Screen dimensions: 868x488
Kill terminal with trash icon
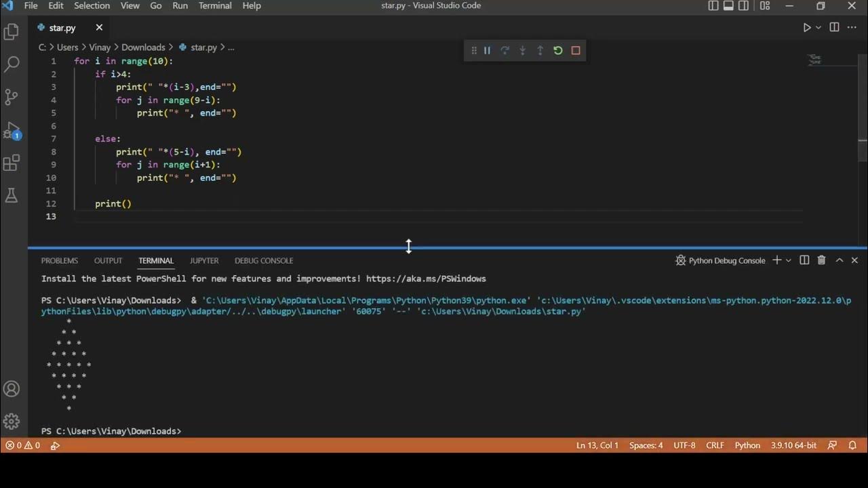[x=822, y=260]
